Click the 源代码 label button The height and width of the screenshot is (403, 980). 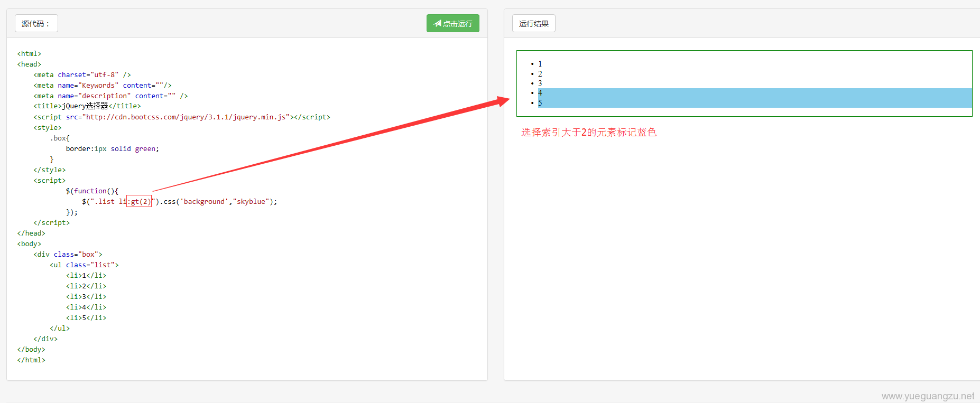click(x=36, y=23)
